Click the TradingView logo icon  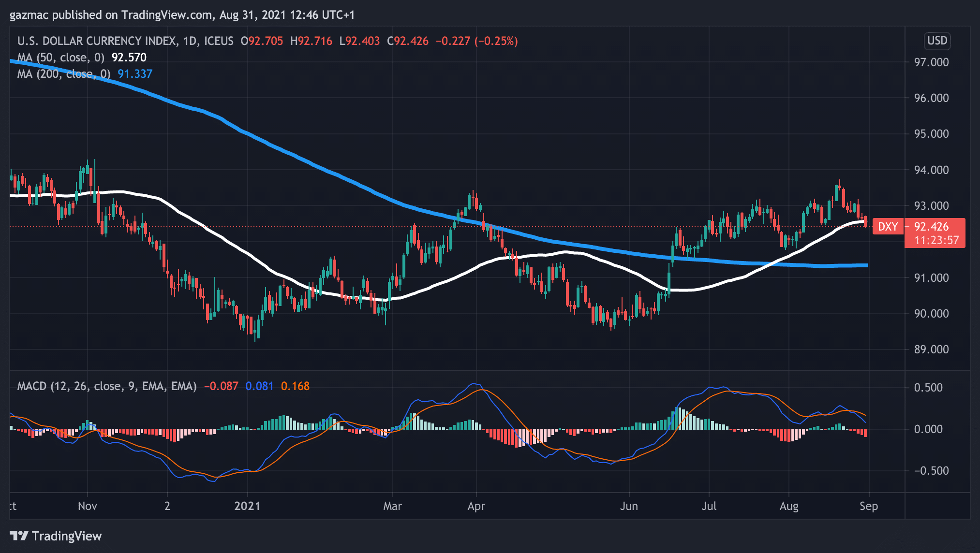coord(19,536)
